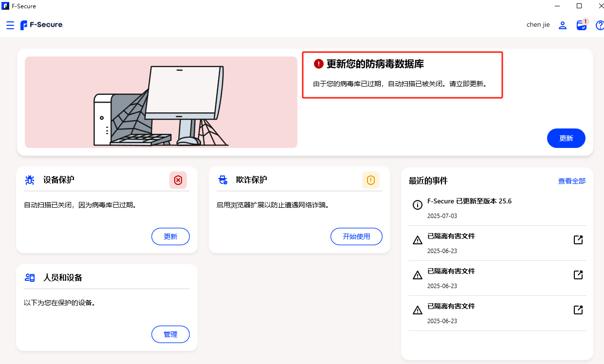Click the 2025-07-03 event date

(x=442, y=216)
